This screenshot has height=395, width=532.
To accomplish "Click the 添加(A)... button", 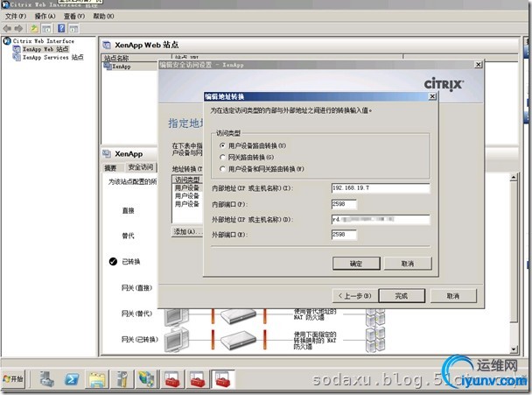I will [187, 232].
